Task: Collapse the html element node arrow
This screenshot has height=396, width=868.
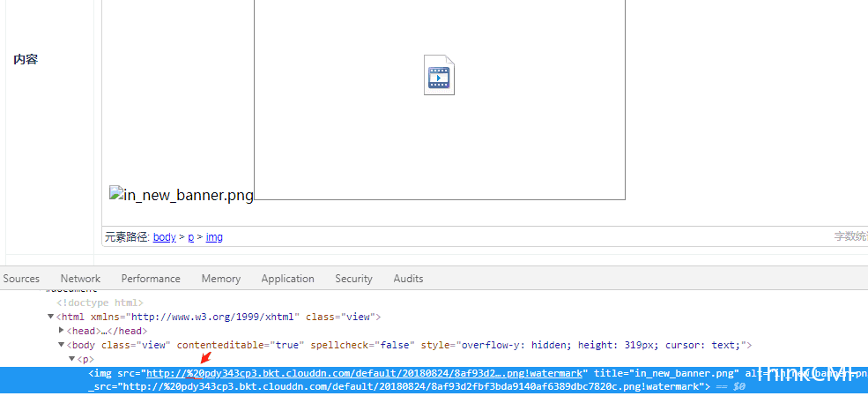Action: coord(51,317)
